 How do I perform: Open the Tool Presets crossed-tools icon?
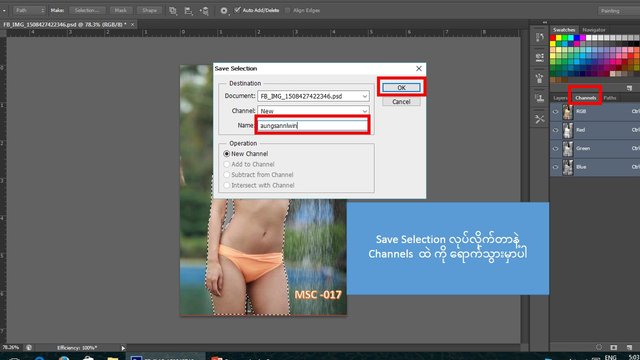540,119
